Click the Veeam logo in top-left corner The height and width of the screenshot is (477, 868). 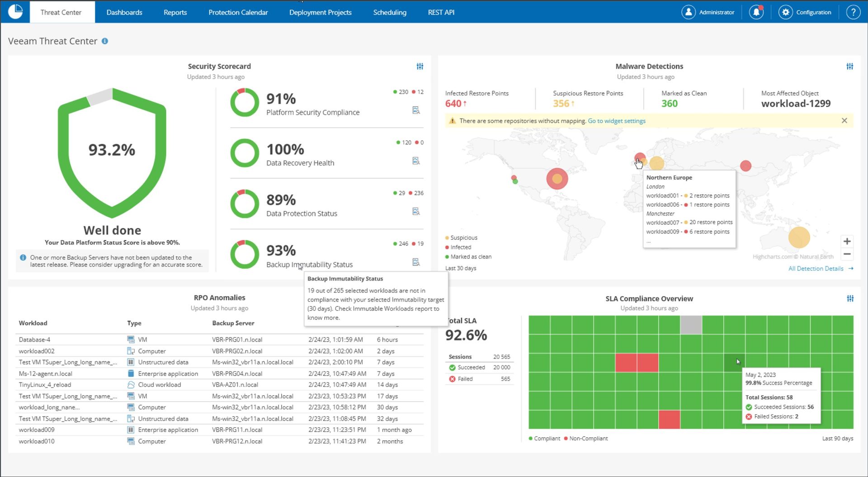pyautogui.click(x=15, y=11)
